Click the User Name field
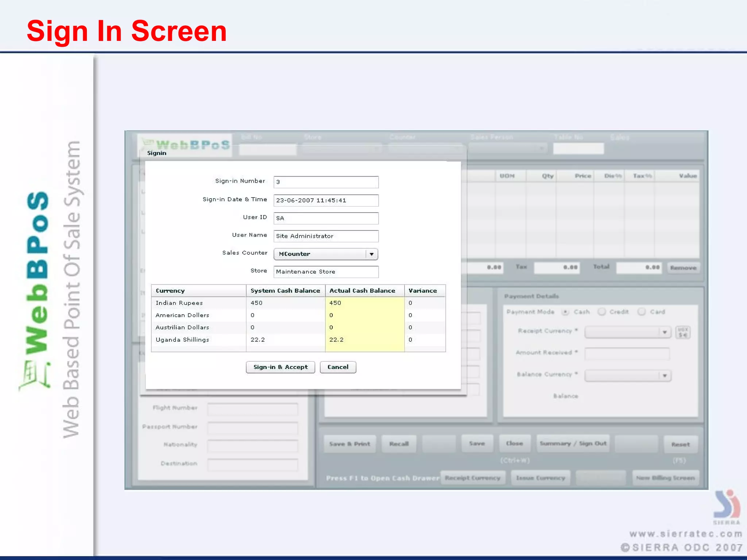Viewport: 747px width, 560px height. 326,236
